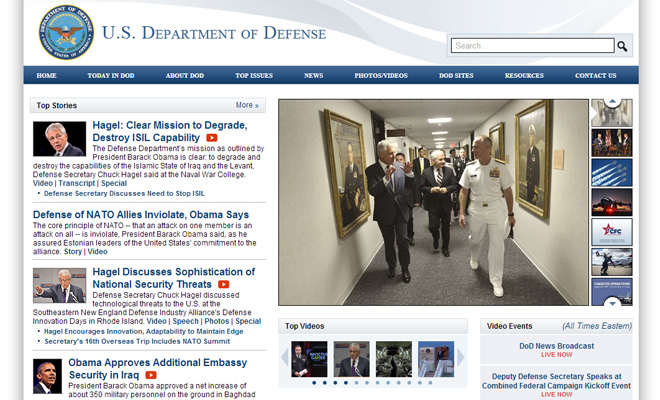Click Video link under ISIL story
The width and height of the screenshot is (660, 400).
(x=43, y=183)
